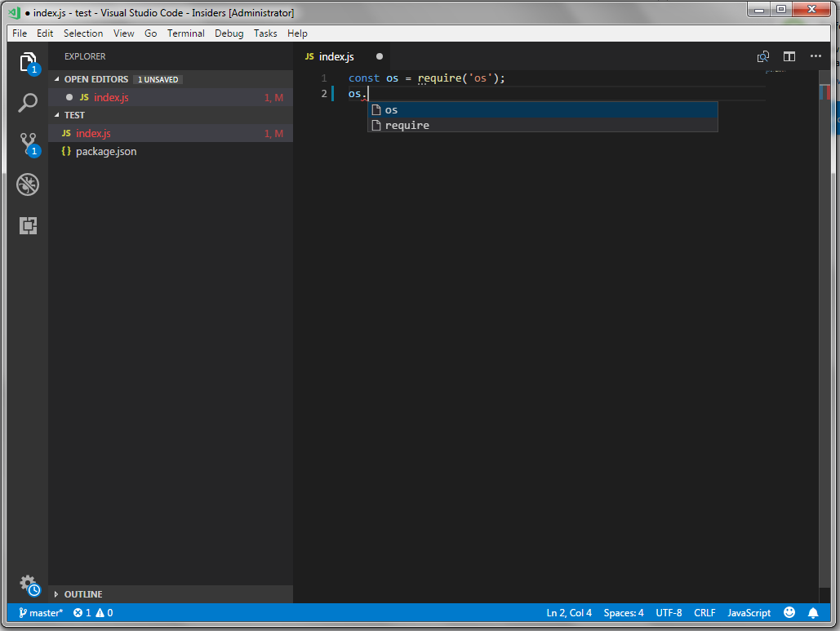Collapse the OPEN EDITORS section
840x631 pixels.
57,79
